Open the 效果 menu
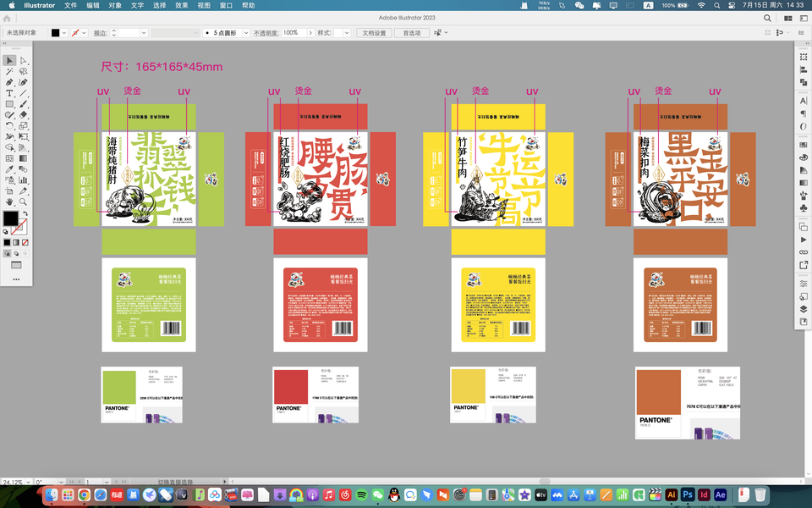Image resolution: width=812 pixels, height=508 pixels. tap(181, 5)
